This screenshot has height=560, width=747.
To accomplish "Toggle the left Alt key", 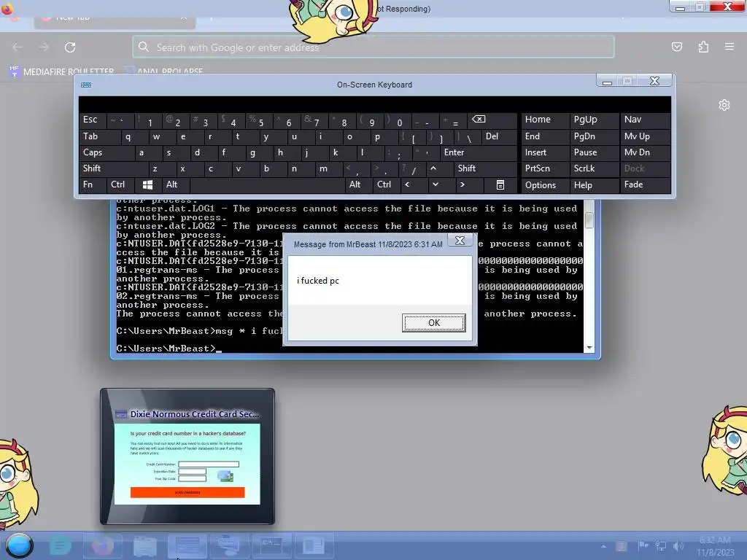I will [176, 184].
